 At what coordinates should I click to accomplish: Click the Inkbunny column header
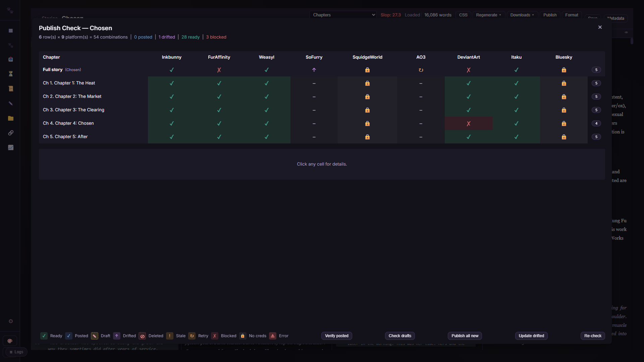pos(172,57)
